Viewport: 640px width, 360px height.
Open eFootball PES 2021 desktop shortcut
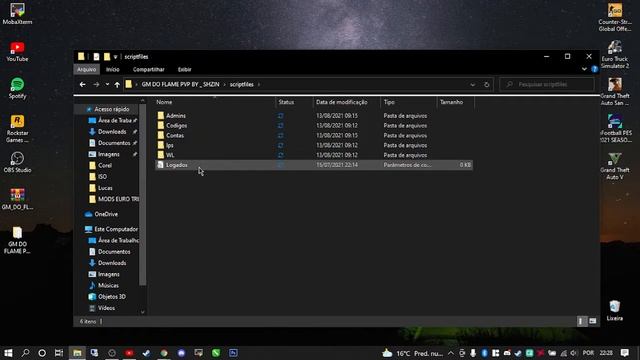click(615, 129)
